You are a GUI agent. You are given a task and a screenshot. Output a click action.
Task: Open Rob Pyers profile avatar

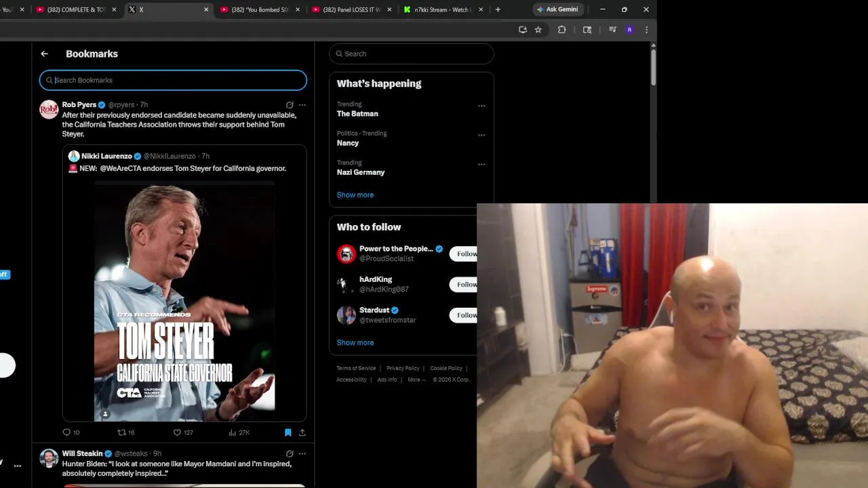(x=49, y=109)
